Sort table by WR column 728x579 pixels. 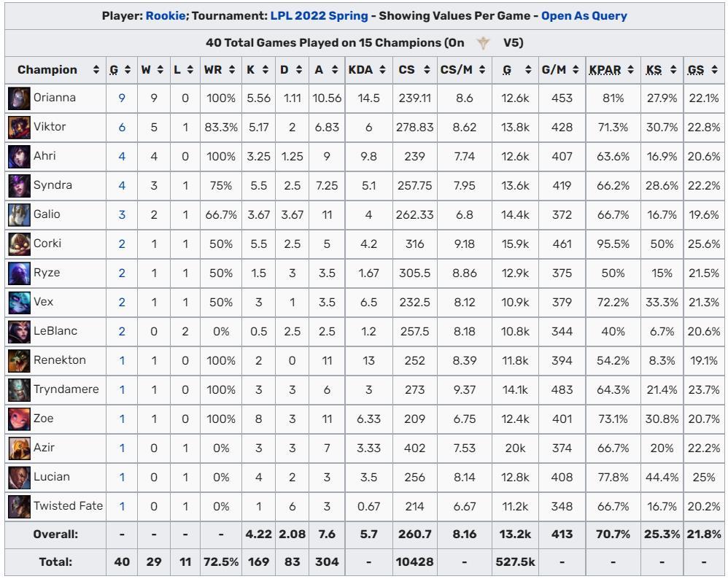pos(220,70)
